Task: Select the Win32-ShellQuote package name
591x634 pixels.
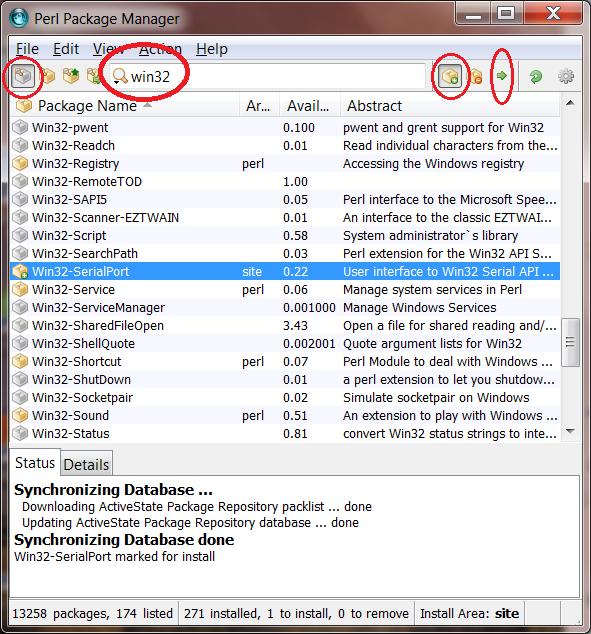Action: [x=83, y=344]
